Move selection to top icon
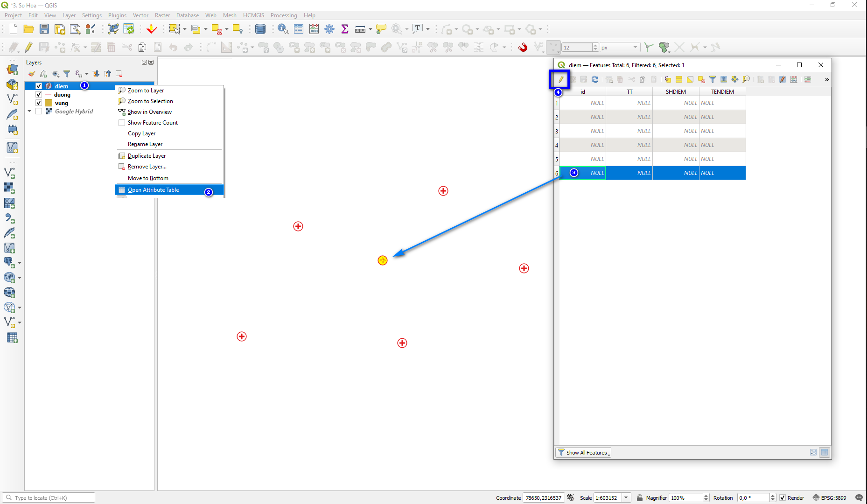This screenshot has height=504, width=867. click(724, 80)
